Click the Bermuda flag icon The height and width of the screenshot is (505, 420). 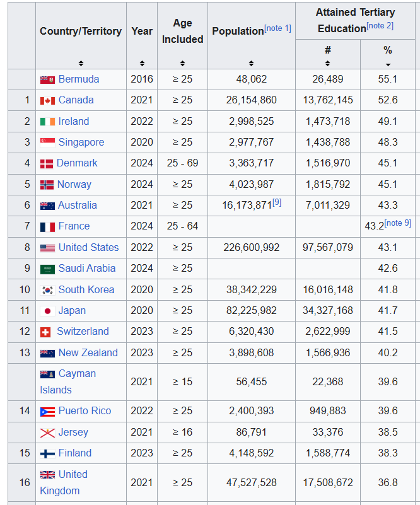pyautogui.click(x=47, y=79)
